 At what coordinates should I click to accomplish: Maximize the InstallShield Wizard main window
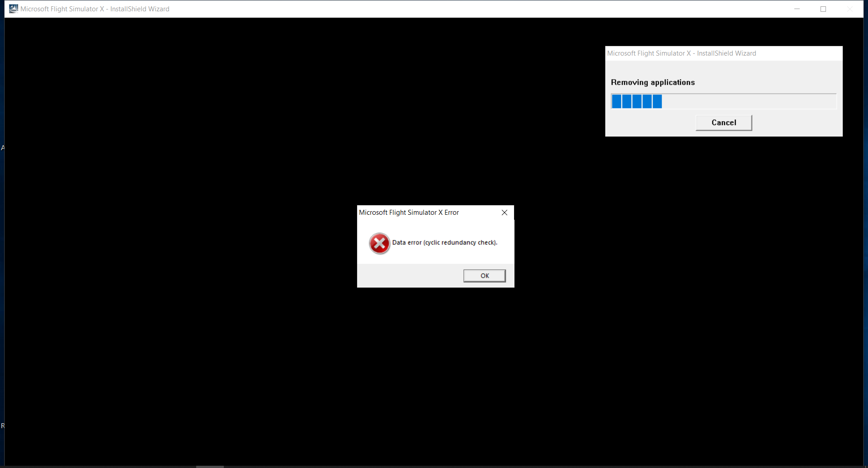click(x=823, y=9)
